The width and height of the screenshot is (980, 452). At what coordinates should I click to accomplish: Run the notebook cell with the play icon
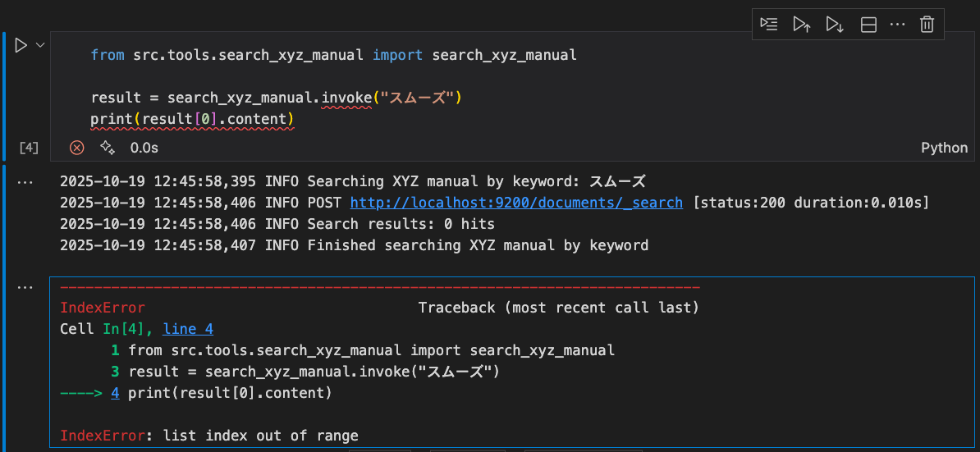tap(21, 46)
